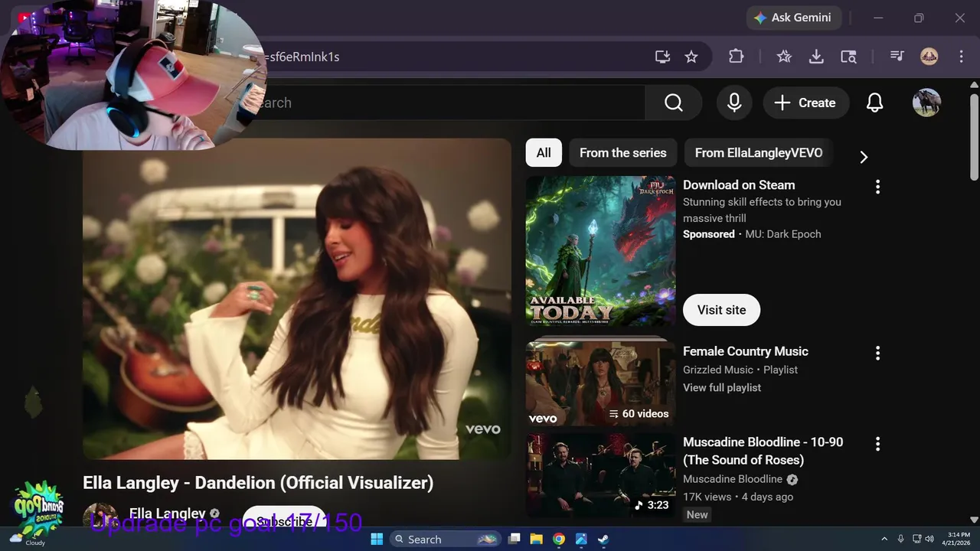980x551 pixels.
Task: Open options for Muscadine Bloodline video
Action: 877,444
